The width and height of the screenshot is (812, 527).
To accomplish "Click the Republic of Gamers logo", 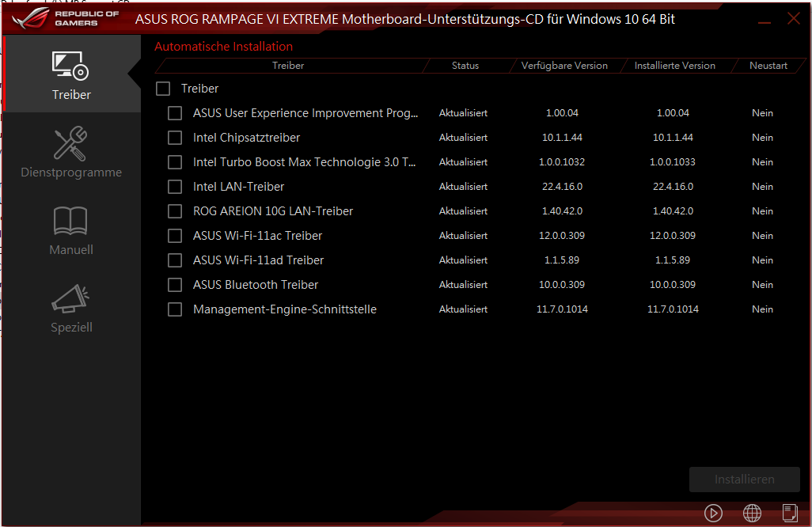I will (x=65, y=19).
